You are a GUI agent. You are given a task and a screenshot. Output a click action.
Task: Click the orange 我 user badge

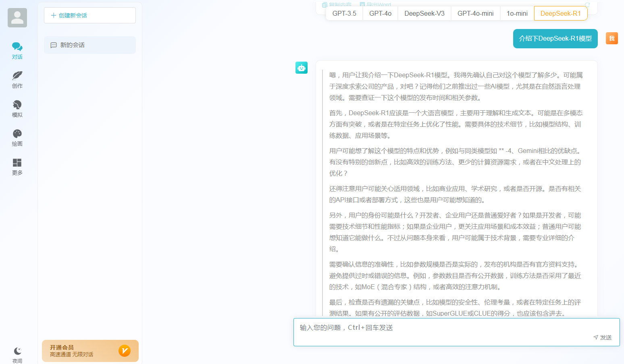612,38
